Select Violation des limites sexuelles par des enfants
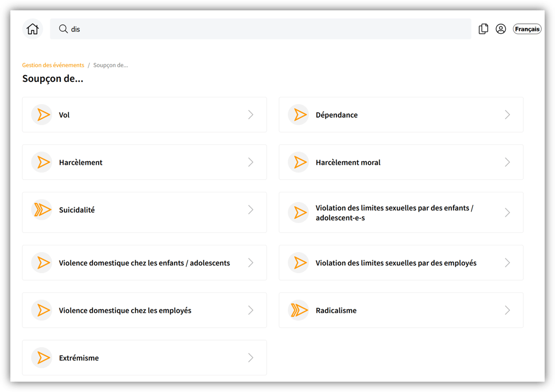 (394, 213)
